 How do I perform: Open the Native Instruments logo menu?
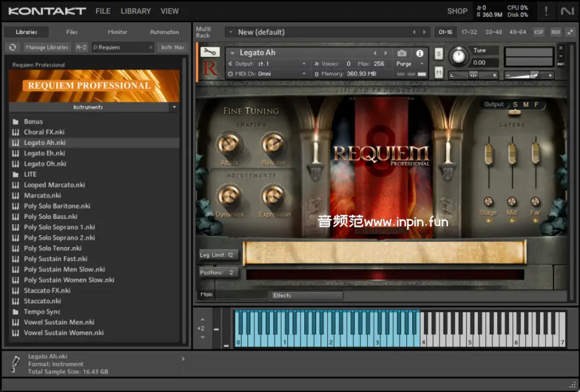coord(567,11)
